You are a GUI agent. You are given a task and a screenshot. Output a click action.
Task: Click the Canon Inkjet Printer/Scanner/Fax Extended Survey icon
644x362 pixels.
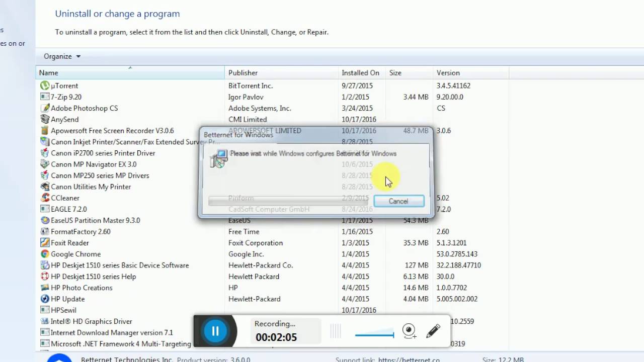click(x=45, y=142)
